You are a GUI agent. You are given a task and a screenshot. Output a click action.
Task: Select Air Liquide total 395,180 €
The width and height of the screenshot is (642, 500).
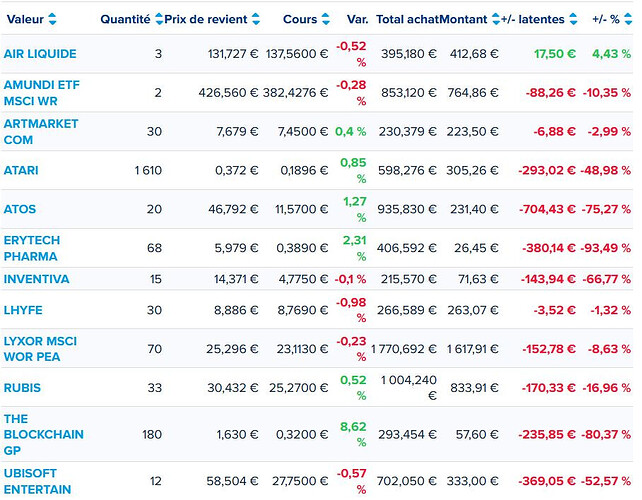point(409,54)
